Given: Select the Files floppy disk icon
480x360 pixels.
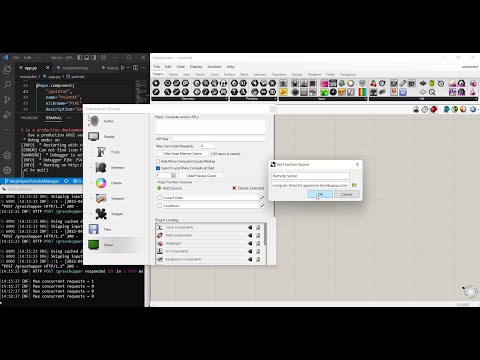Looking at the screenshot, I should [94, 229].
